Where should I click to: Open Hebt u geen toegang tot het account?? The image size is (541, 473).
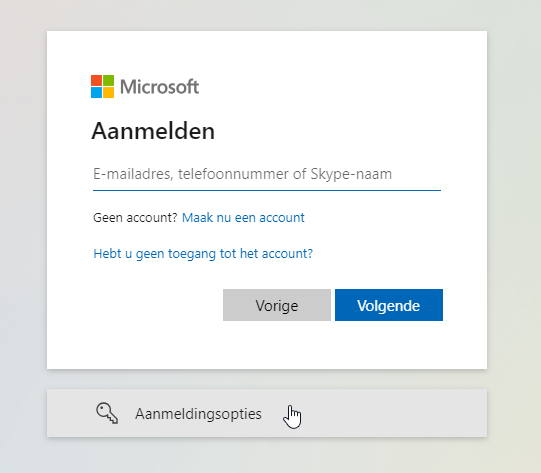pos(203,254)
